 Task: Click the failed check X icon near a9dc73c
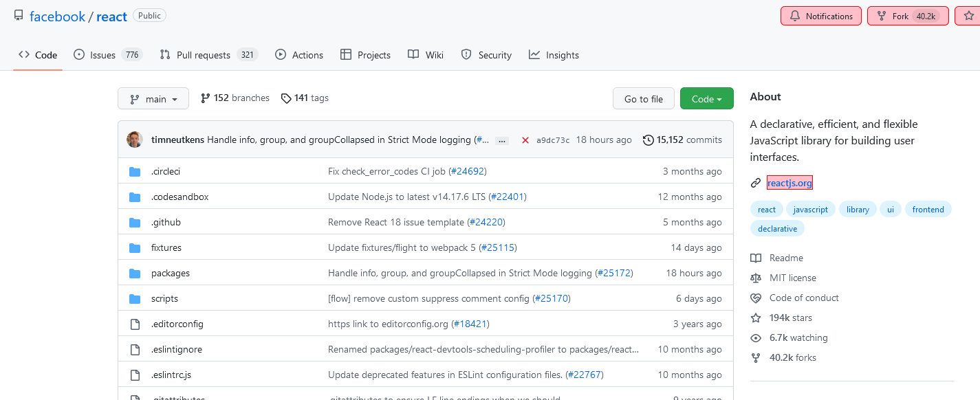525,139
